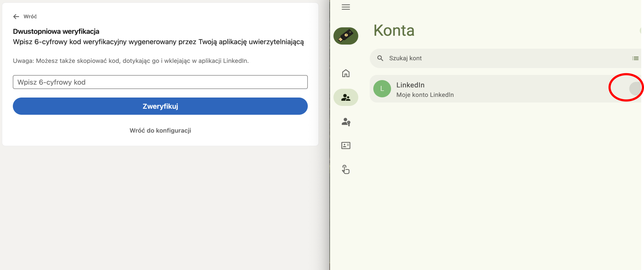Click the Moje konto LinkedIn subtitle
The width and height of the screenshot is (644, 270).
tap(425, 95)
